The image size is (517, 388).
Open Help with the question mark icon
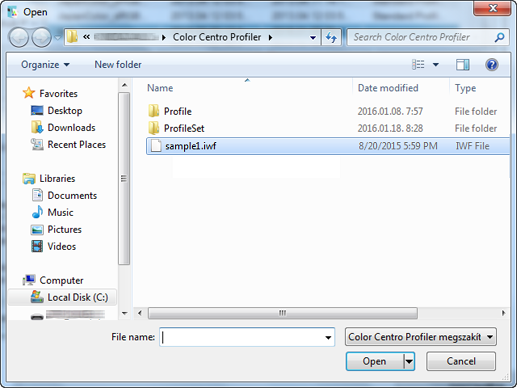tap(492, 64)
